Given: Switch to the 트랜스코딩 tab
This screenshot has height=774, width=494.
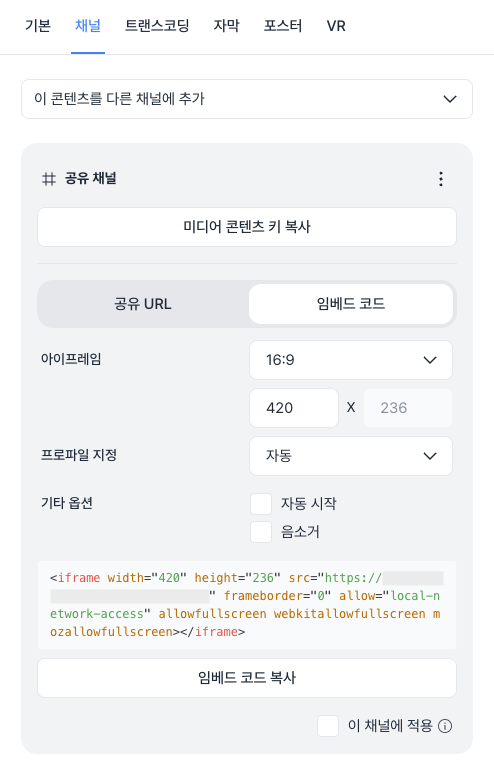Looking at the screenshot, I should 157,26.
